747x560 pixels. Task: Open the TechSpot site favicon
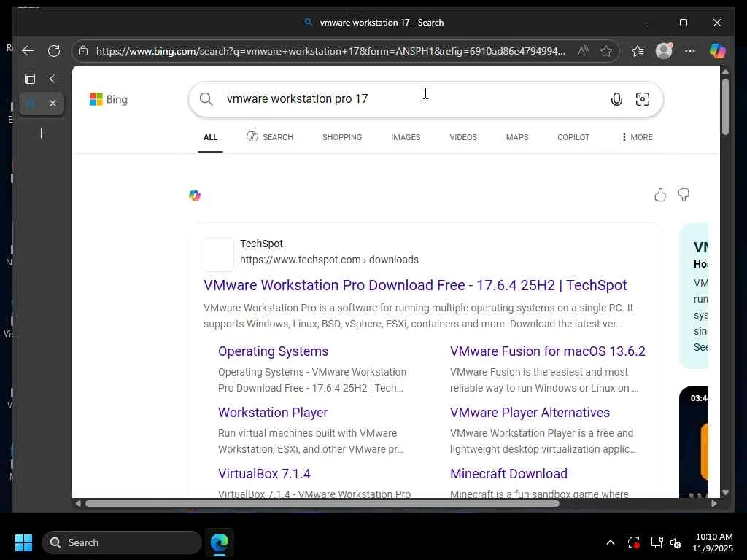219,254
